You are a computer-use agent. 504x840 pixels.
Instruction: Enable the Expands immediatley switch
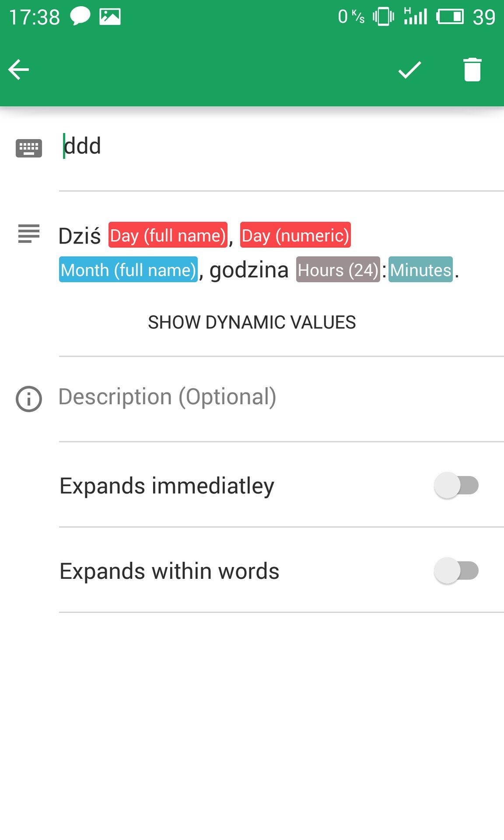click(456, 485)
